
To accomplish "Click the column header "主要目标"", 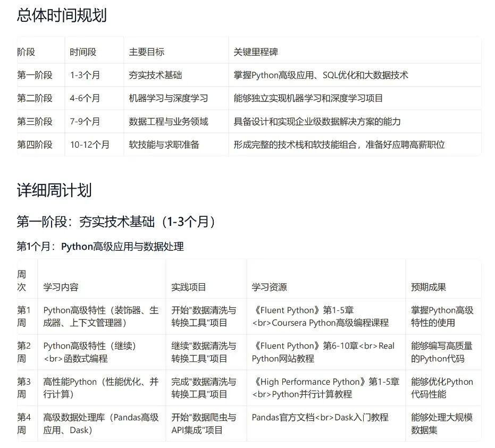I will [147, 52].
